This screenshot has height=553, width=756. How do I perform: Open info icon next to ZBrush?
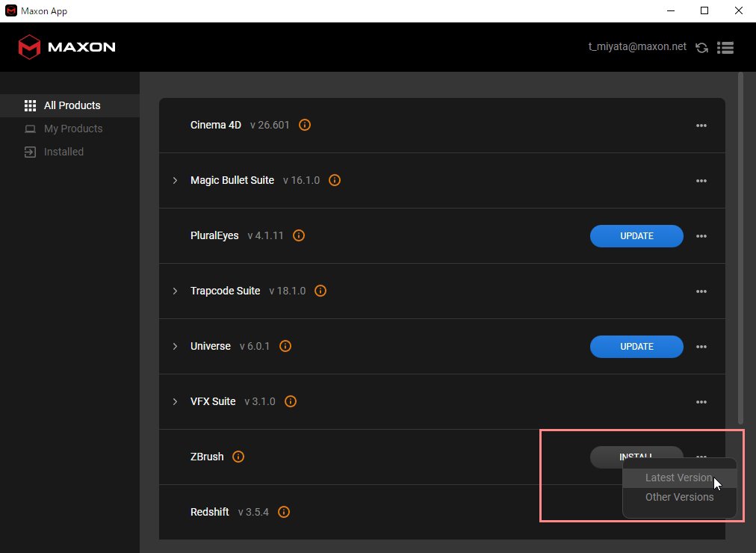tap(238, 457)
